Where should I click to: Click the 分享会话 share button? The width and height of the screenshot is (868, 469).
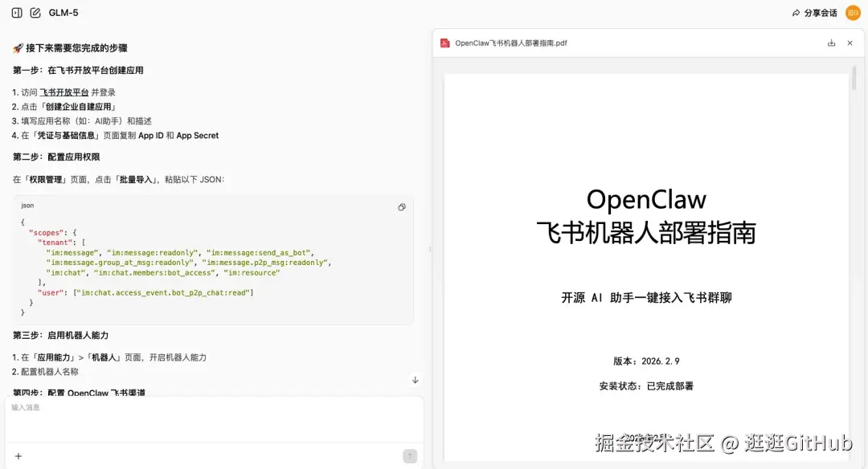(814, 13)
